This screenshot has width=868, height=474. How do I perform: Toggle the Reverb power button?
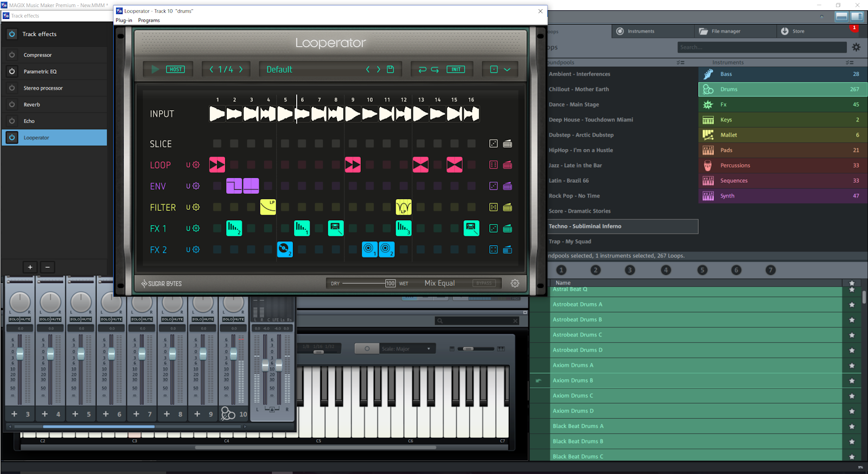tap(12, 104)
